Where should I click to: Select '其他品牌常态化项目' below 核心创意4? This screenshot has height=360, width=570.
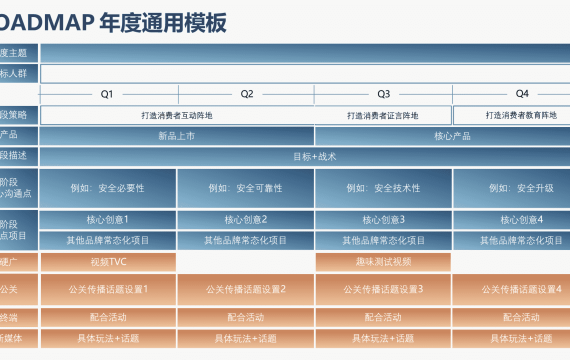[x=512, y=240]
